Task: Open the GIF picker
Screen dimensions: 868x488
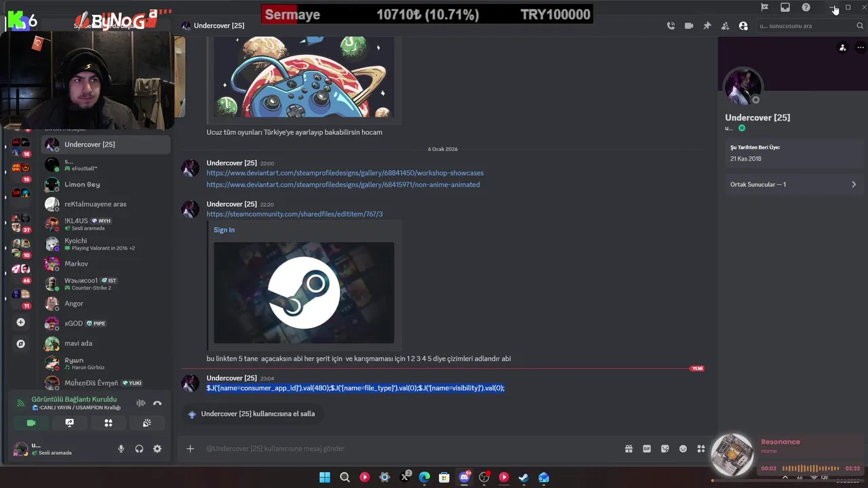Action: 647,449
